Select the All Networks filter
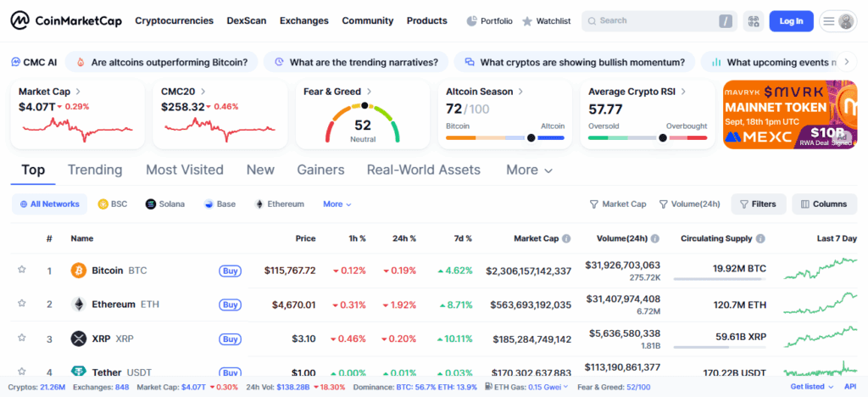Image resolution: width=868 pixels, height=397 pixels. tap(49, 204)
